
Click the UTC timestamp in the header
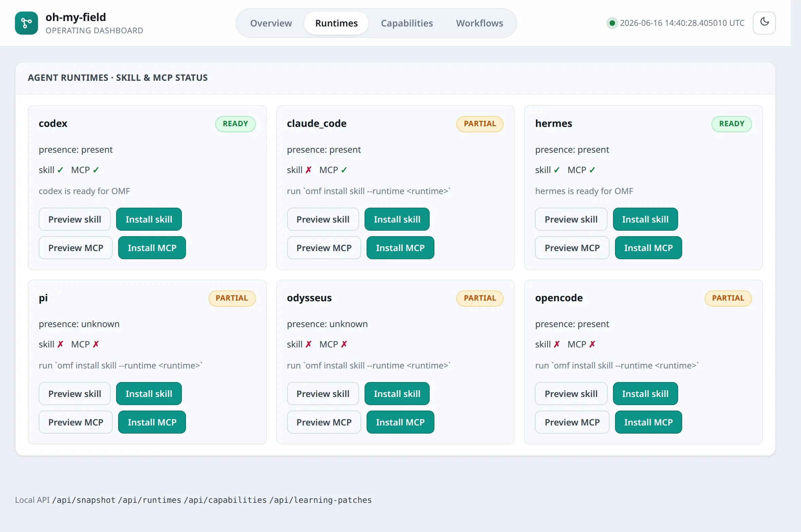click(x=682, y=23)
